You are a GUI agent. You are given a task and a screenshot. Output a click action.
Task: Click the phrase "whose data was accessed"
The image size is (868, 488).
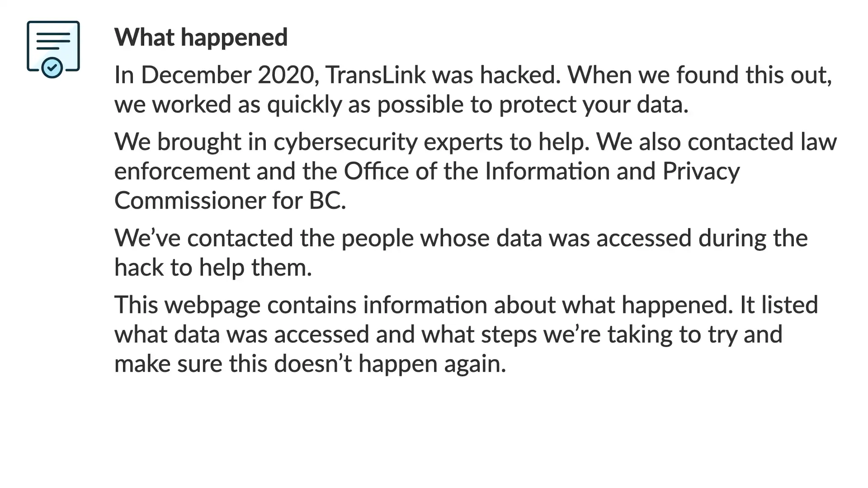coord(556,238)
